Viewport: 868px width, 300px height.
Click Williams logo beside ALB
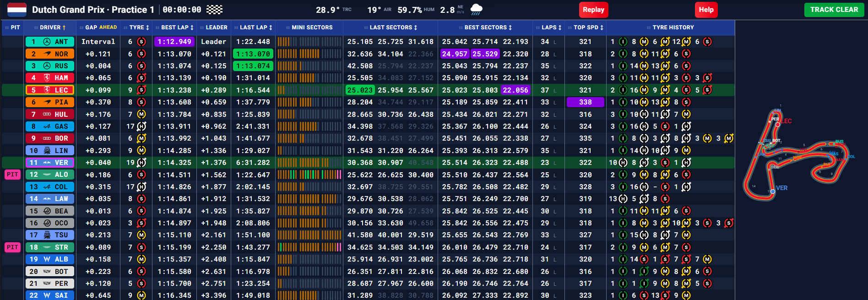47,259
